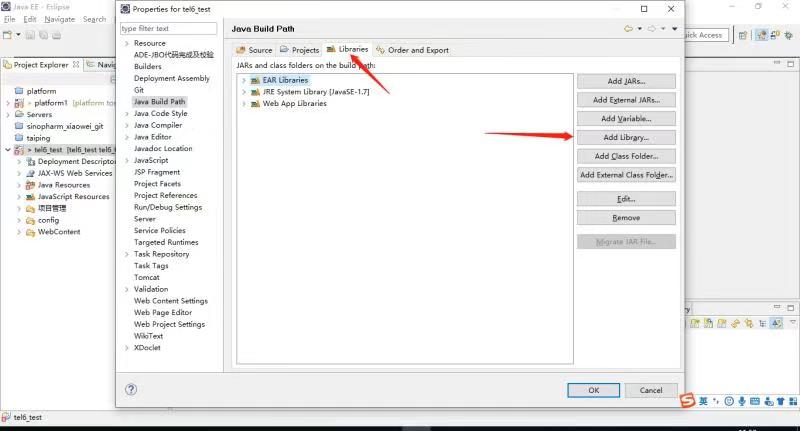Click the Add JARs... button

[x=626, y=81]
